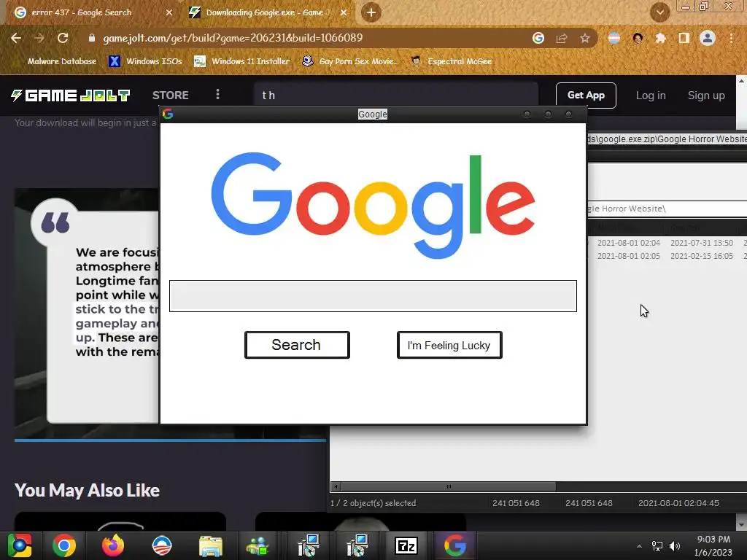747x560 pixels.
Task: Click Log in on Game Jolt
Action: pos(651,96)
